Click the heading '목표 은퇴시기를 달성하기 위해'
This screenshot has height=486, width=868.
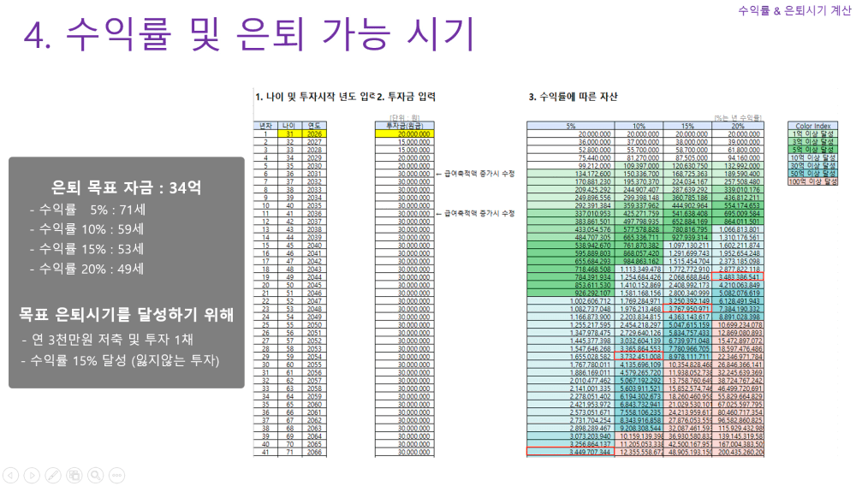(x=126, y=314)
